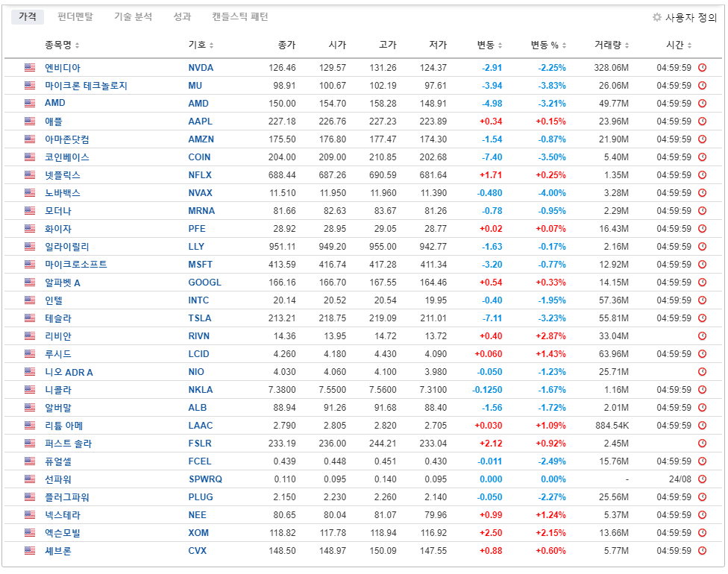Click the clock icon in NIO row

tap(703, 372)
